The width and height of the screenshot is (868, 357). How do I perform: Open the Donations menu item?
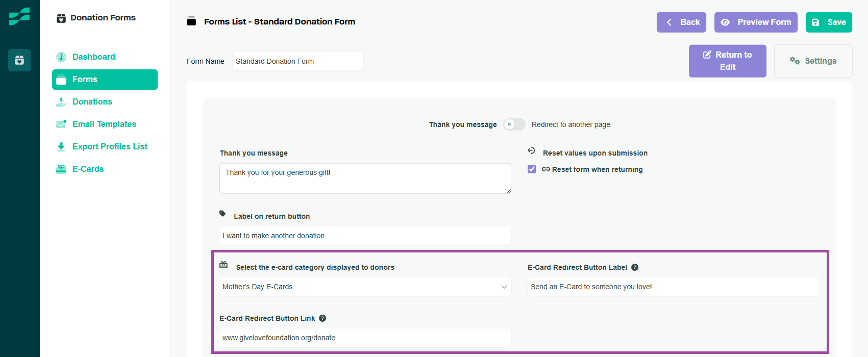tap(92, 102)
